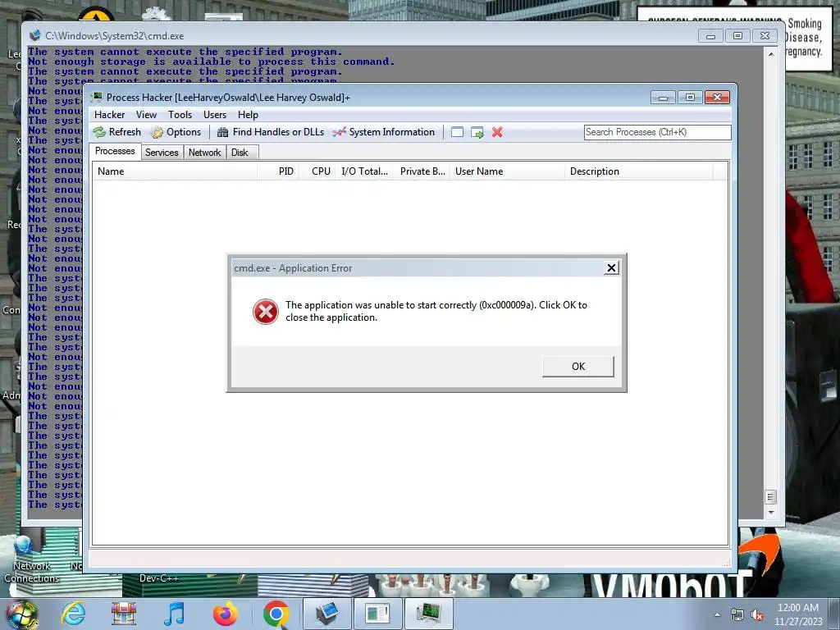Launch Google Chrome from the taskbar
840x630 pixels.
click(276, 614)
